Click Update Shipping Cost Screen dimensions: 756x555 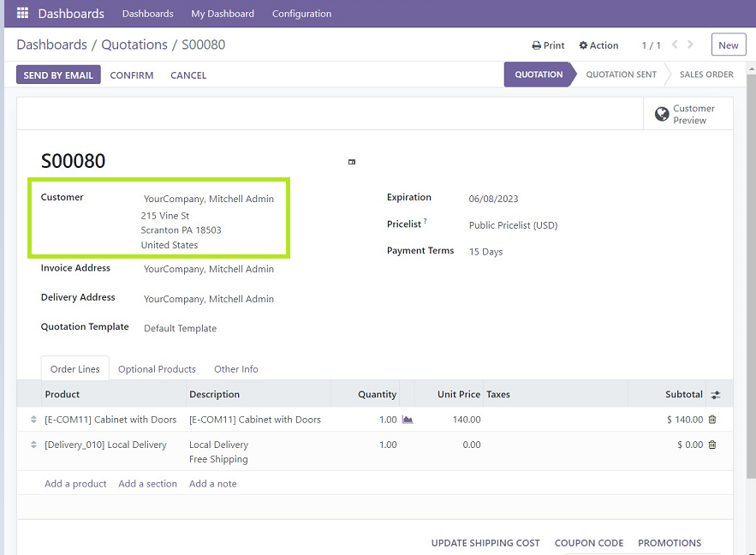click(x=485, y=543)
